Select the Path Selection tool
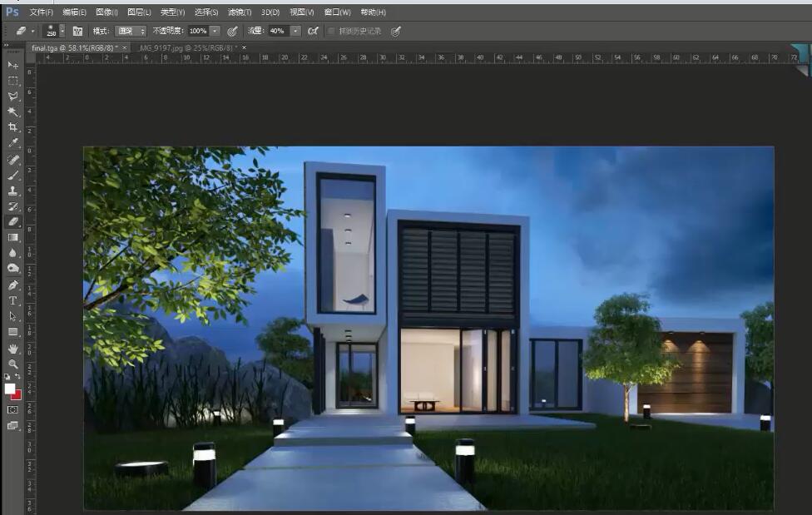Viewport: 812px width, 515px height. click(x=13, y=316)
